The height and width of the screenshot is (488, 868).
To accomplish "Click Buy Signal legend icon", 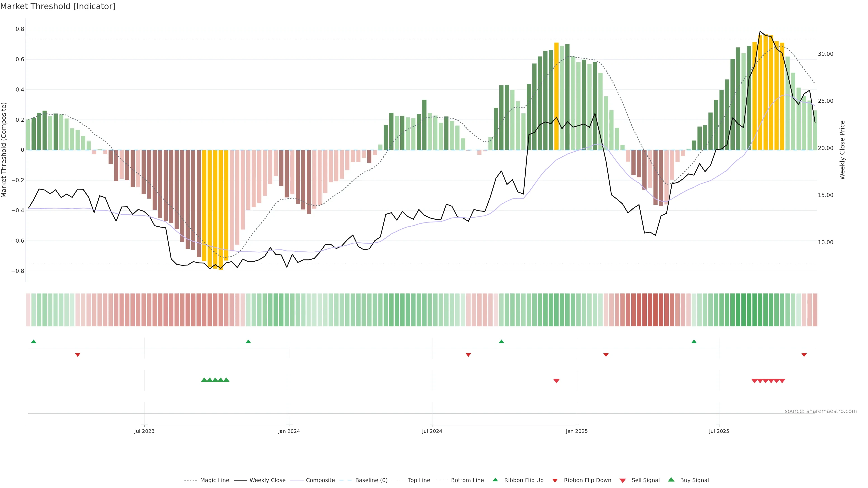I will tap(671, 480).
